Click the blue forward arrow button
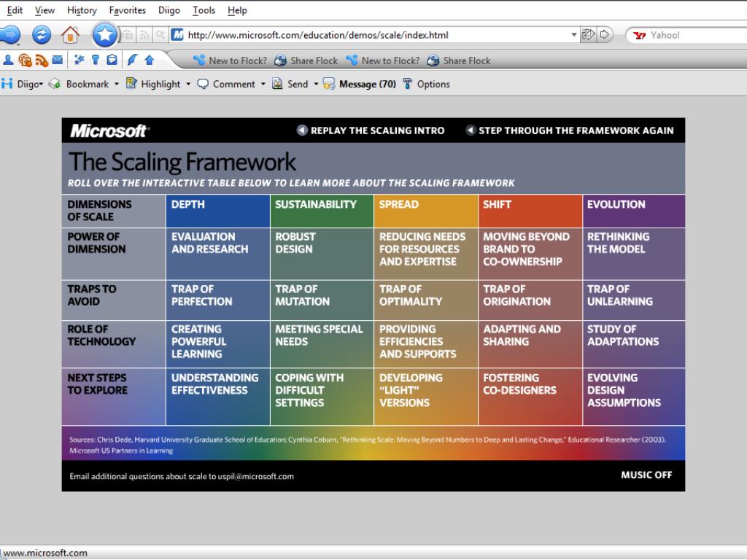 [9, 35]
